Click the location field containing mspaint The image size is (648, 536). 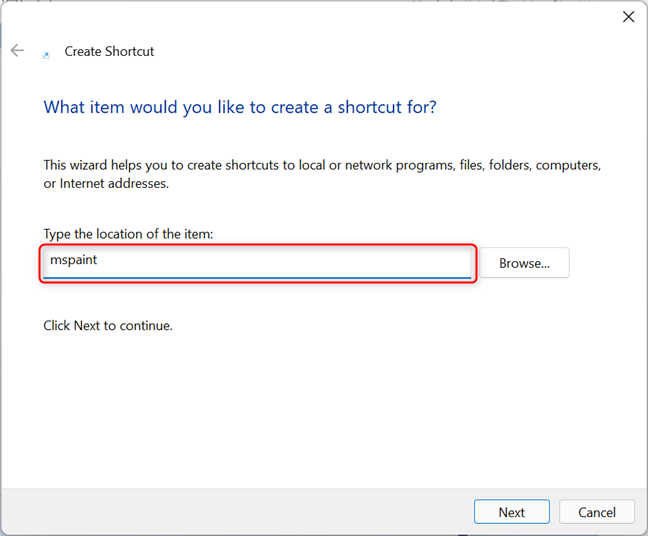coord(257,264)
